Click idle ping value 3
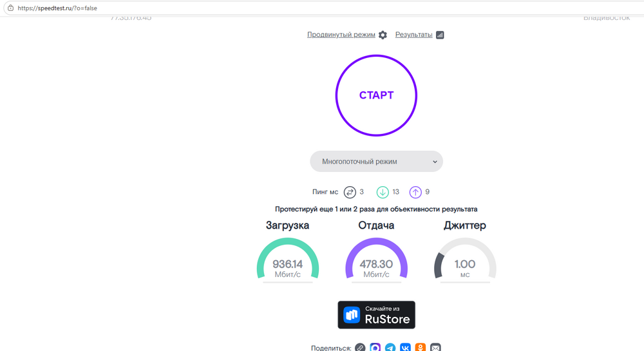The image size is (644, 351). [x=361, y=192]
